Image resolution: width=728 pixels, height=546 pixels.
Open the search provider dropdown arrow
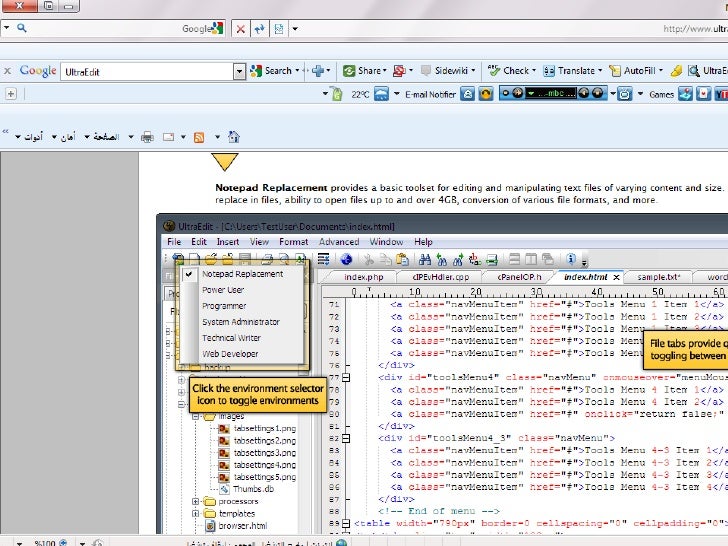(6, 28)
